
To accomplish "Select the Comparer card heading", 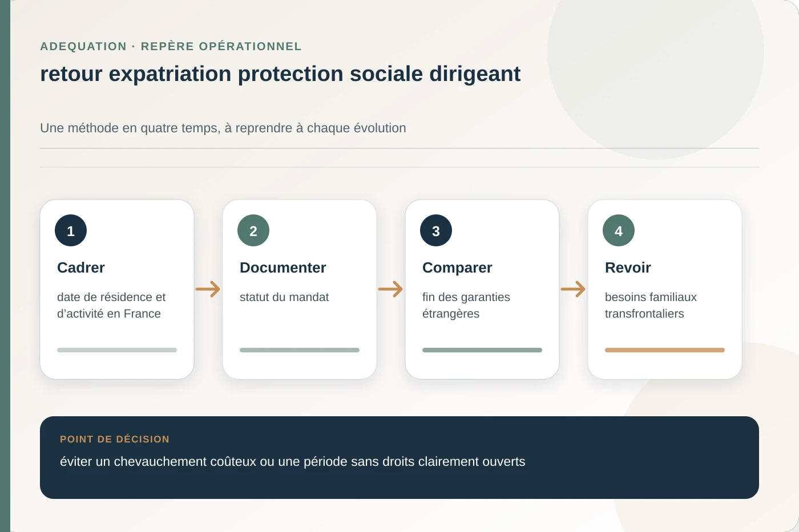I will pos(457,267).
